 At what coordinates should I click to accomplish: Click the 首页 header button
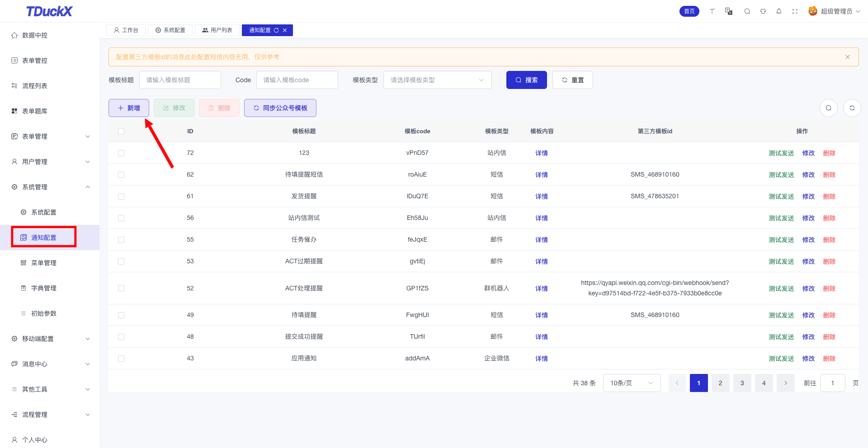[689, 11]
